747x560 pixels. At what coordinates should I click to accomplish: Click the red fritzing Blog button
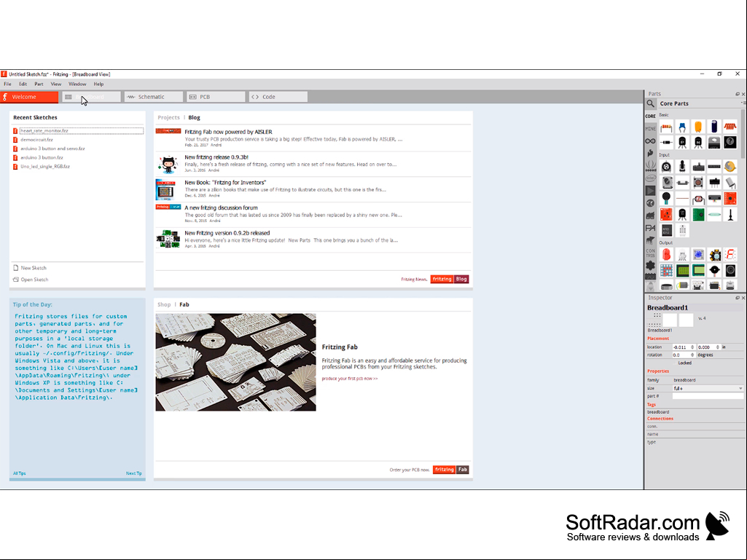(449, 279)
